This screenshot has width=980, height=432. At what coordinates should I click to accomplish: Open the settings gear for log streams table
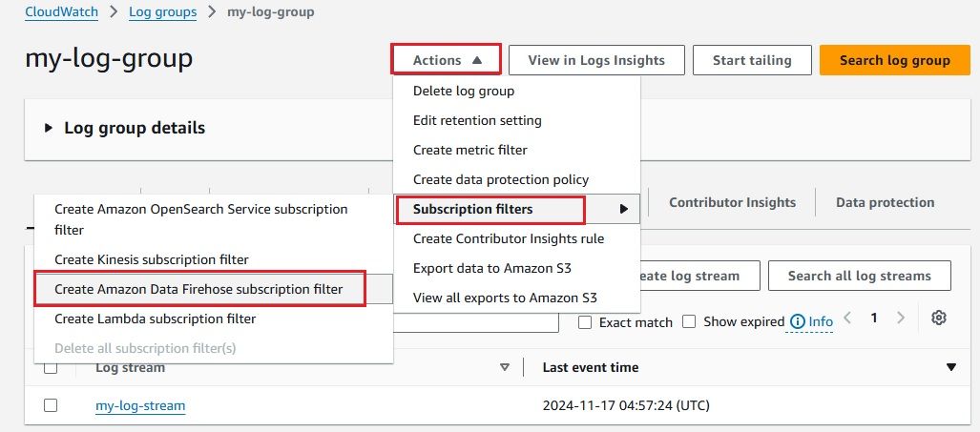[x=938, y=319]
